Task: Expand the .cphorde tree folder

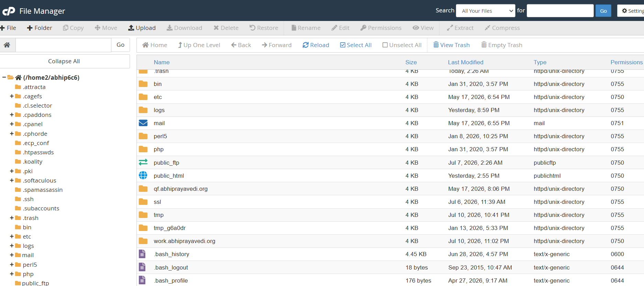Action: (12, 134)
